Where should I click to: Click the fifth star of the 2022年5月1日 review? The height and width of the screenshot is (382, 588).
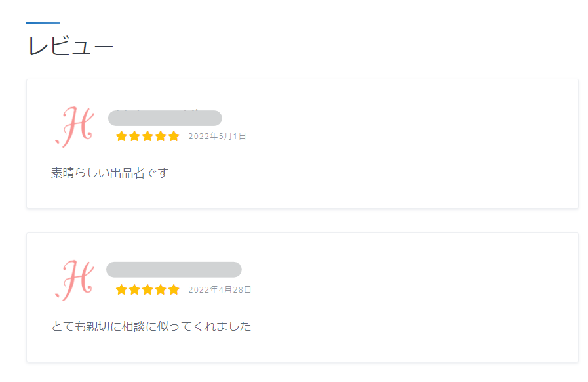pyautogui.click(x=174, y=137)
